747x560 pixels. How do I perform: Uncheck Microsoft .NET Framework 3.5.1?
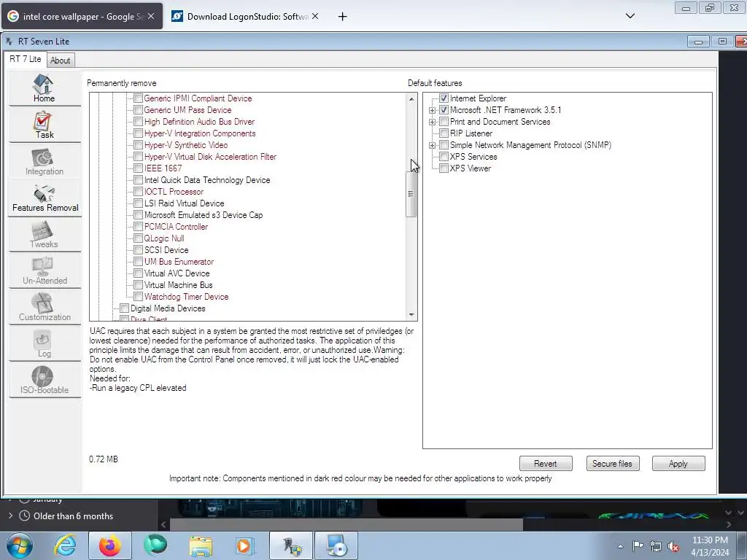click(x=444, y=110)
